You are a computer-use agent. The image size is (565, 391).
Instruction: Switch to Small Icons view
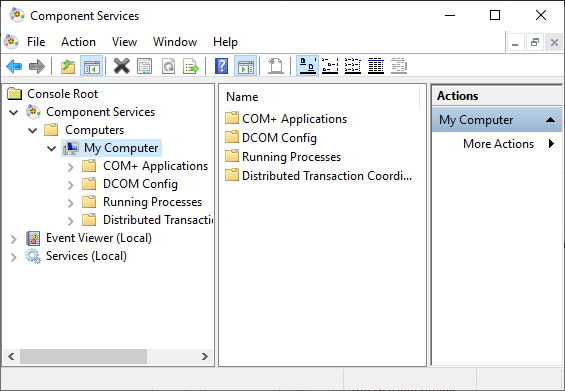pos(330,66)
